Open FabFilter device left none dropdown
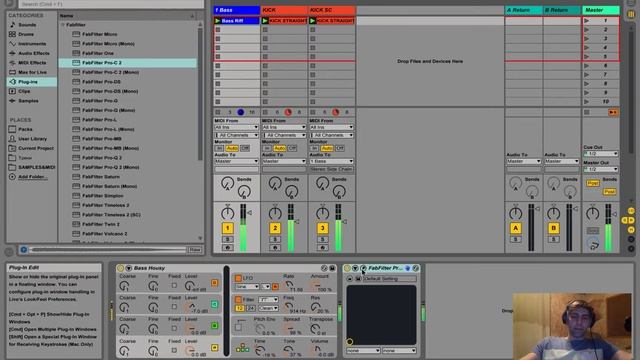Image resolution: width=640 pixels, height=360 pixels. 363,351
